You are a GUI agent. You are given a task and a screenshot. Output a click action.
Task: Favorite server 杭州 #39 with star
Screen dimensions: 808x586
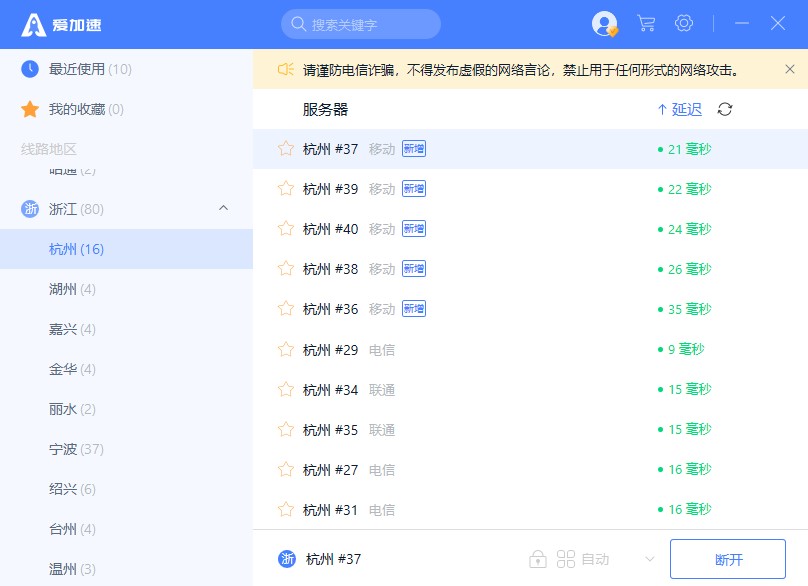[x=285, y=189]
